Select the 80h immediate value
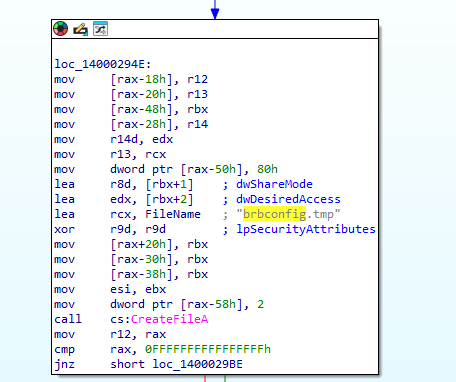This screenshot has height=382, width=456. pyautogui.click(x=267, y=169)
